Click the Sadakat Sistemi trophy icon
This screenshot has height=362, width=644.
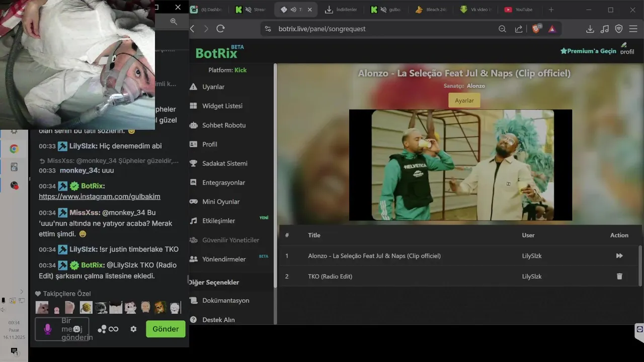193,163
